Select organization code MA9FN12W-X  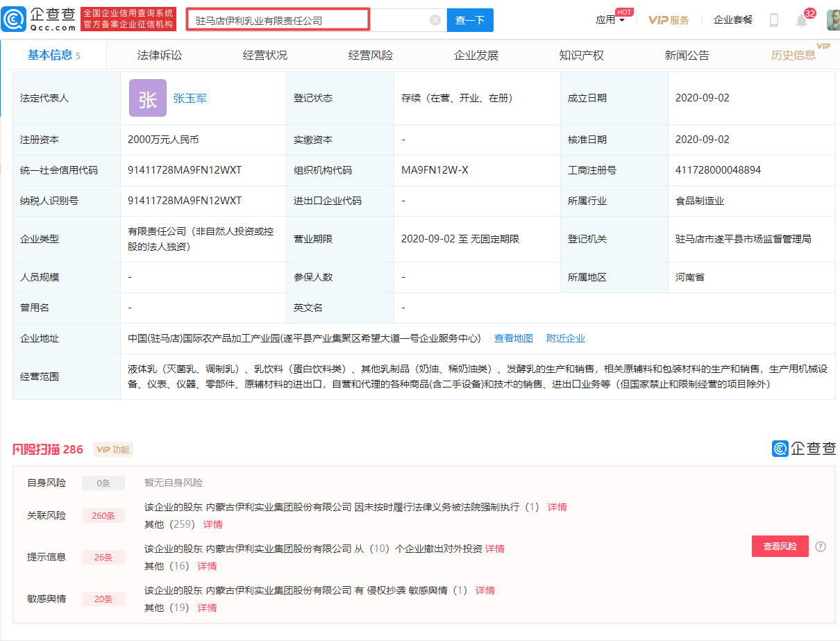coord(435,171)
